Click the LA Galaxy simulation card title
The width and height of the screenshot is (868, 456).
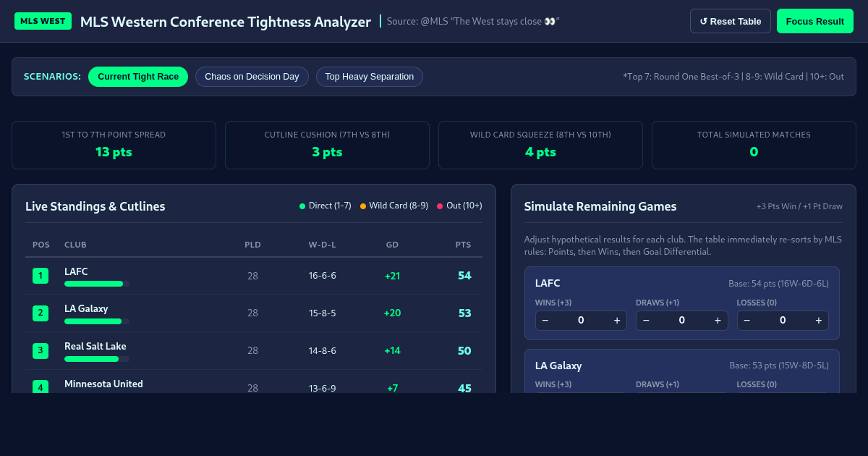[558, 366]
